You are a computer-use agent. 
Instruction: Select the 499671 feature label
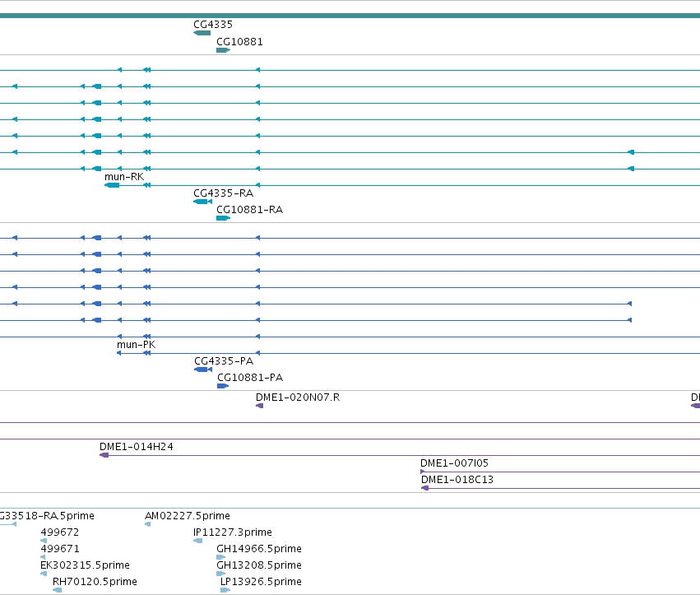point(60,549)
